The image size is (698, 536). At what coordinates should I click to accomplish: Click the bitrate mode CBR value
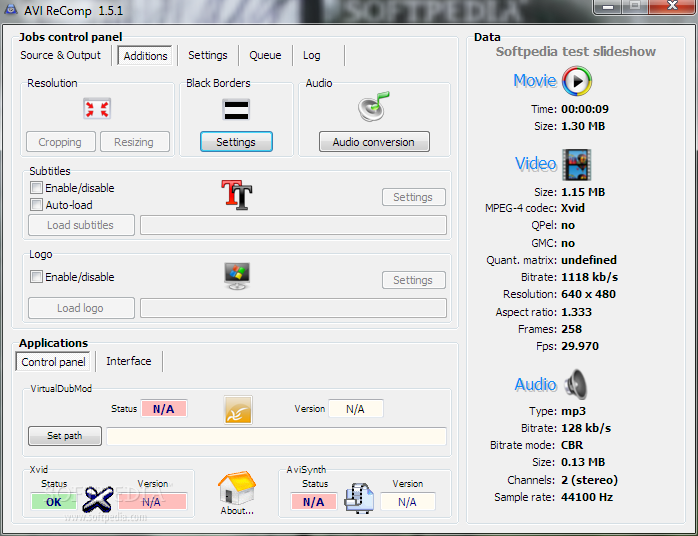572,445
